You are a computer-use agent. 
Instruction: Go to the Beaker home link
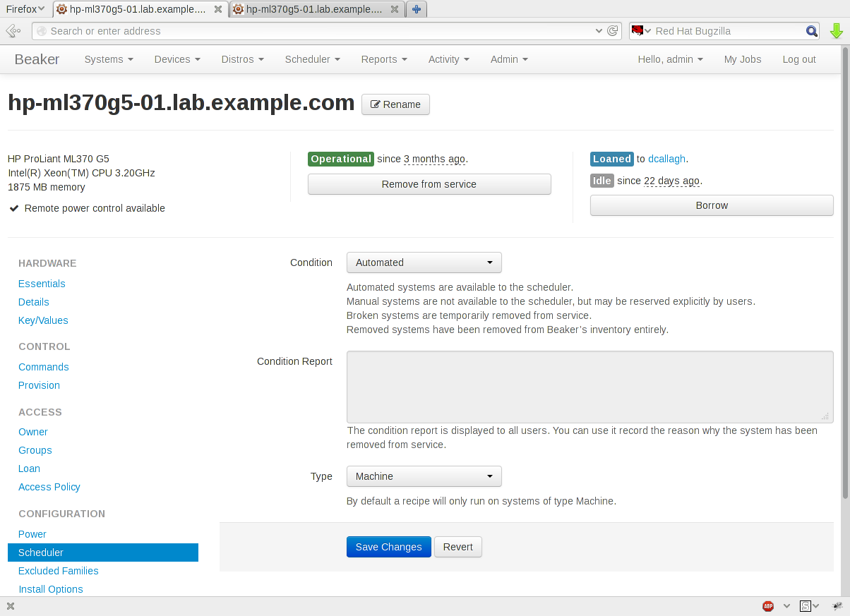[x=37, y=59]
